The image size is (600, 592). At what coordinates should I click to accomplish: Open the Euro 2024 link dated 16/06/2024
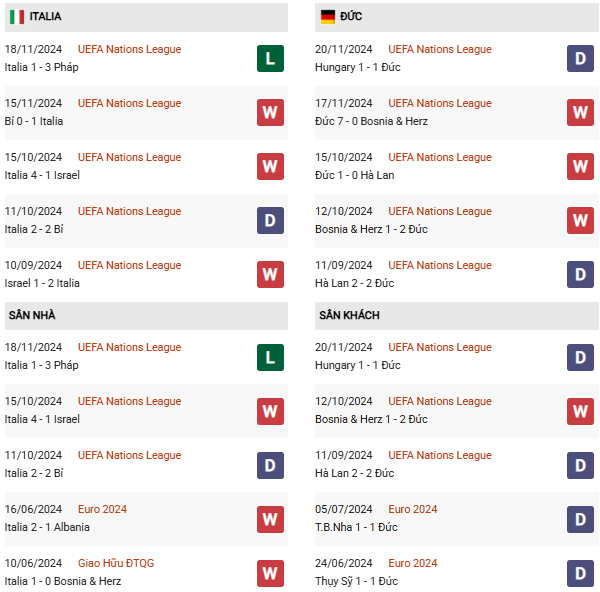pyautogui.click(x=102, y=509)
